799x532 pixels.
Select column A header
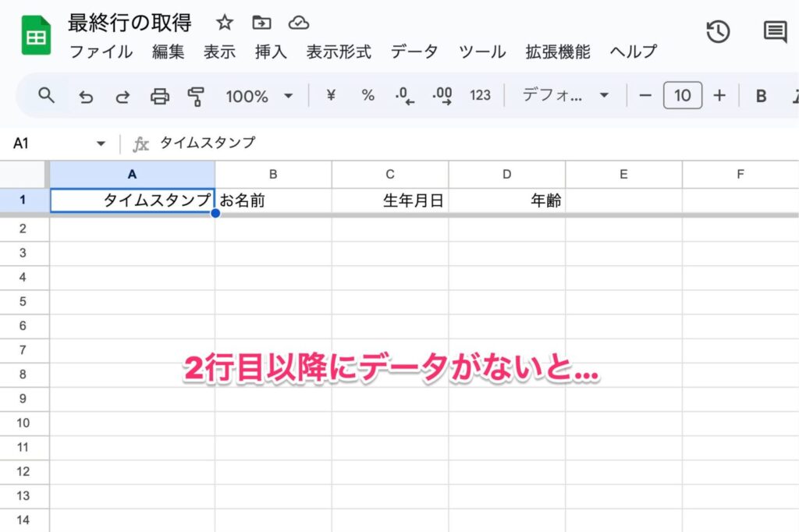[x=132, y=174]
